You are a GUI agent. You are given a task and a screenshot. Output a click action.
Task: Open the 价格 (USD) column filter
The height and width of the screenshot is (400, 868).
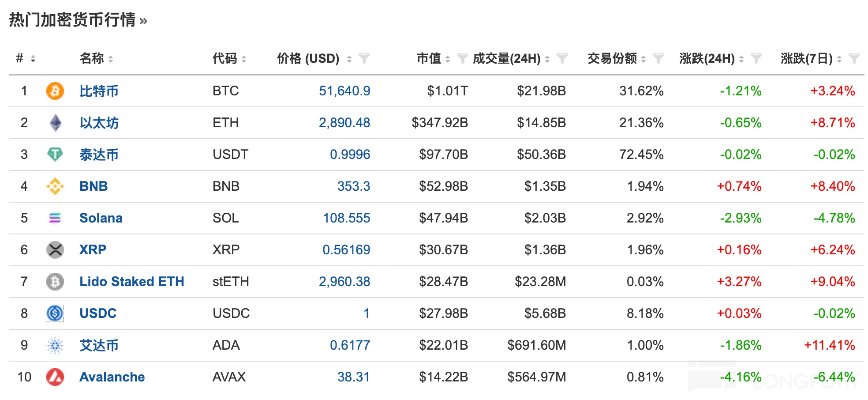tap(364, 58)
